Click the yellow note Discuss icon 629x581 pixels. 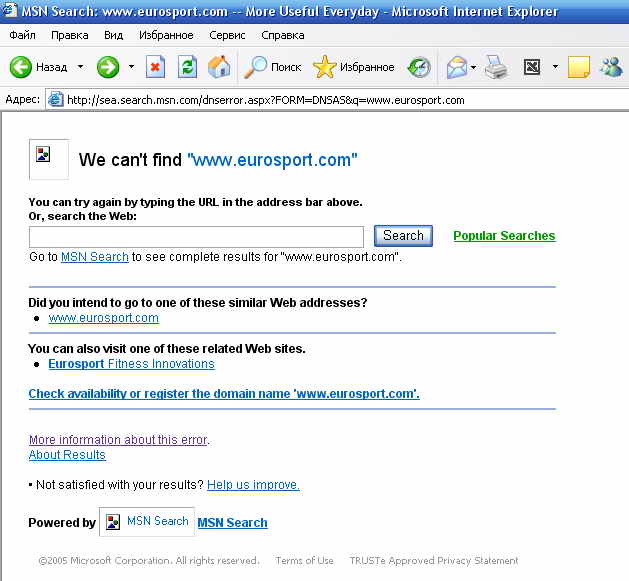[579, 67]
